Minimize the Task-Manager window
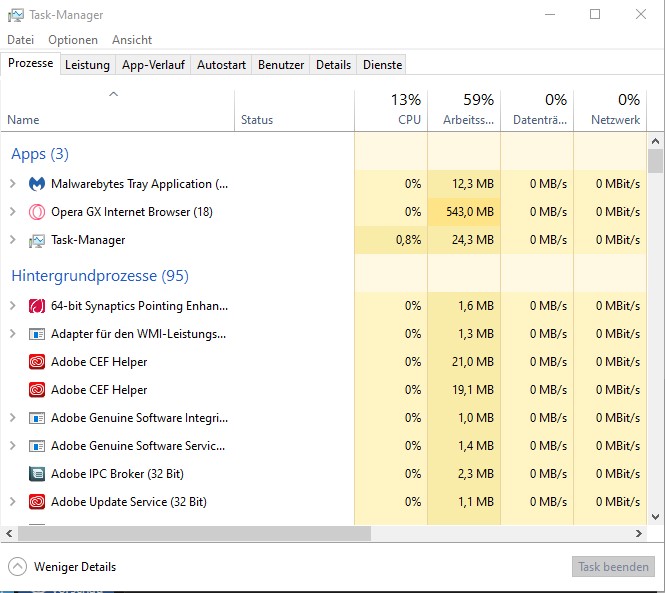The height and width of the screenshot is (593, 665). click(x=550, y=14)
